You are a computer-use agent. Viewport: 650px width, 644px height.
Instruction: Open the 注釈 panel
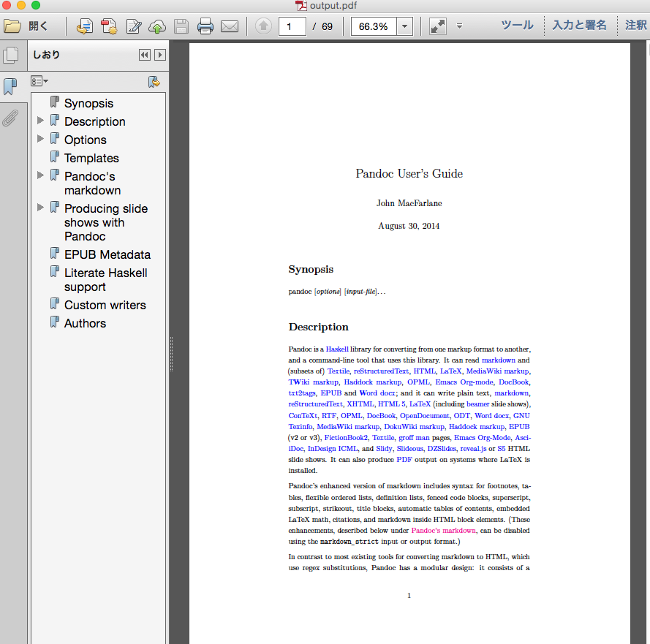click(636, 26)
